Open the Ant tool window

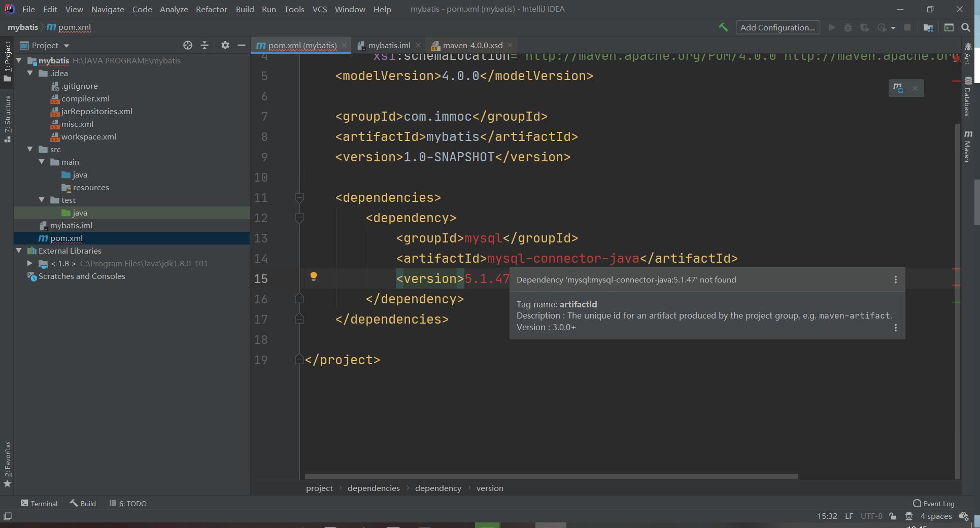[968, 53]
